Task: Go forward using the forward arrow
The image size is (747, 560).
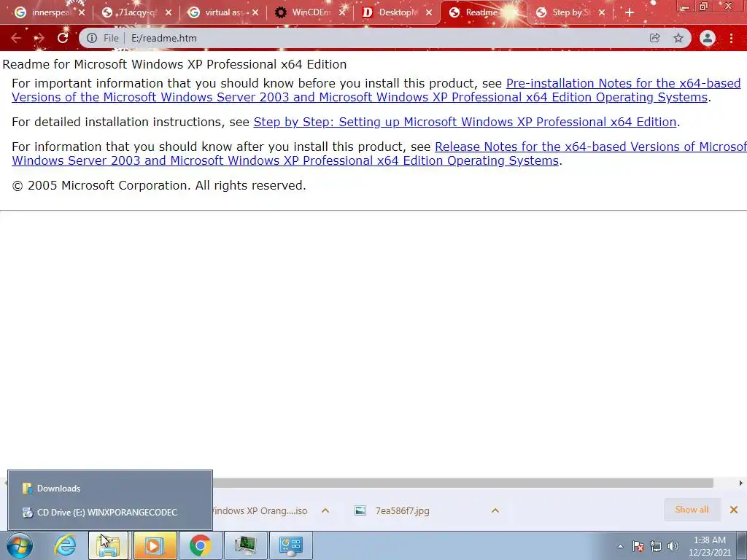Action: [39, 38]
